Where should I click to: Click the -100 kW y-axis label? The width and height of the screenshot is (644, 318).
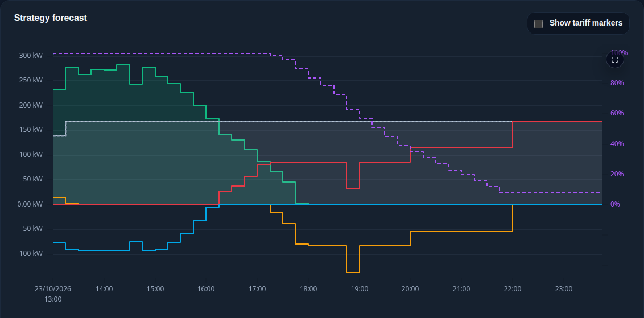click(30, 254)
